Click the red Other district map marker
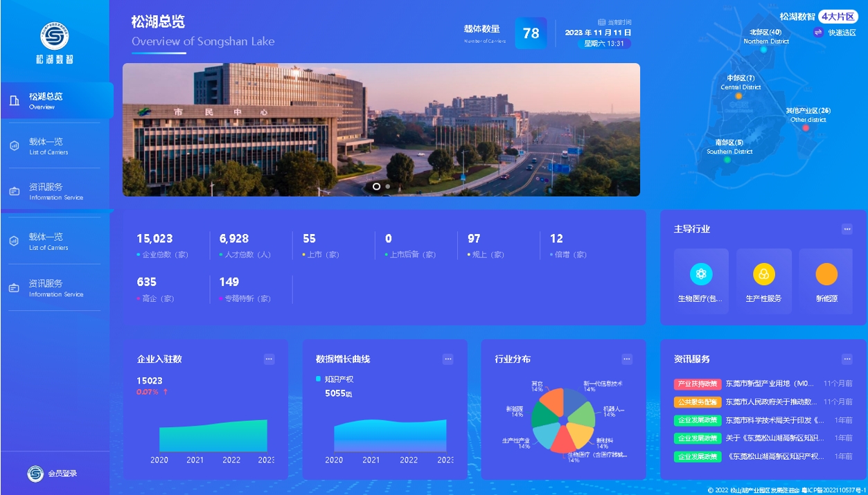Viewport: 868px width, 495px height. pos(806,128)
